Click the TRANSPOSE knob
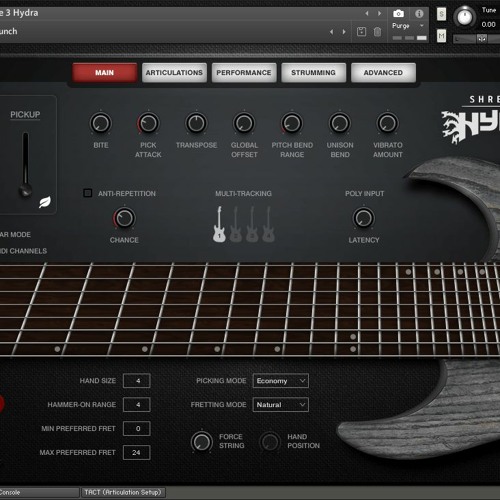This screenshot has height=500, width=500. coord(196,123)
